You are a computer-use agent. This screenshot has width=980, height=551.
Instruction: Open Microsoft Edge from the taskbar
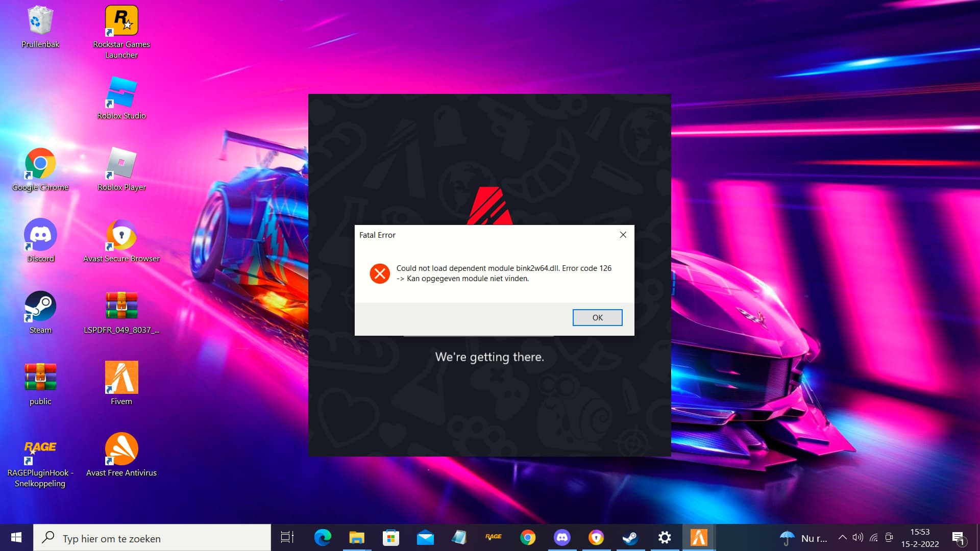[323, 538]
